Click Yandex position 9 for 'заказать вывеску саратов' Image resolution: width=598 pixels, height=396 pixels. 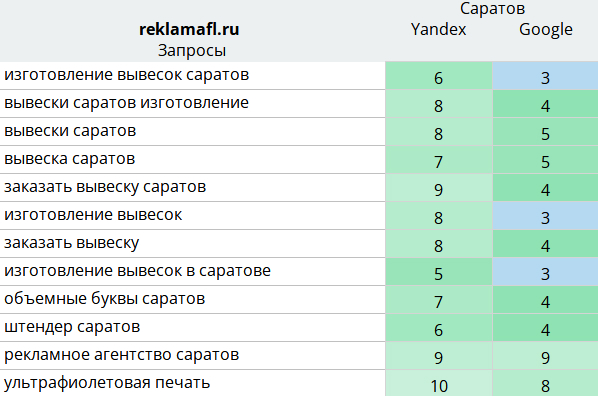coord(439,188)
